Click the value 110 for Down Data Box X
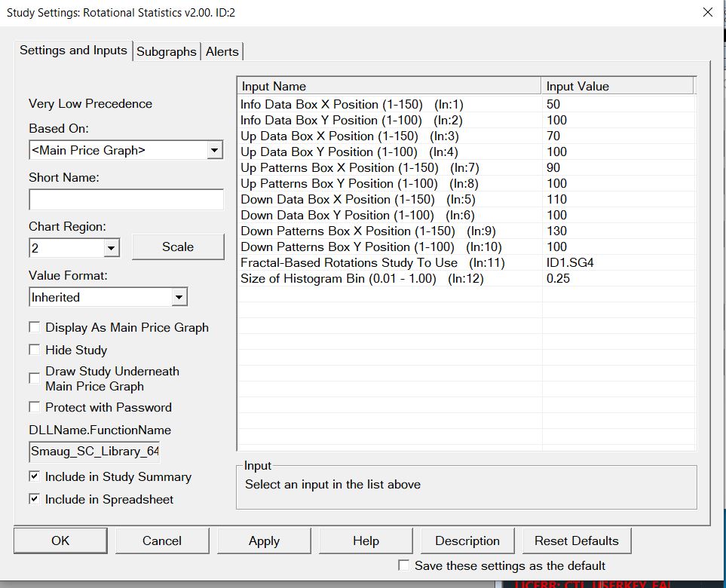The width and height of the screenshot is (726, 588). pyautogui.click(x=556, y=199)
